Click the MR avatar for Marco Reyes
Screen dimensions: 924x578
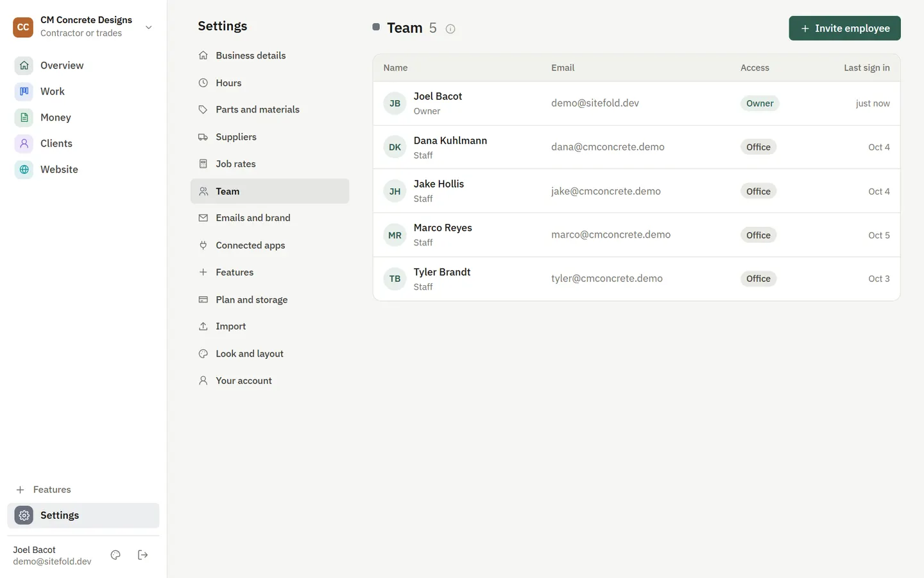[x=395, y=235]
